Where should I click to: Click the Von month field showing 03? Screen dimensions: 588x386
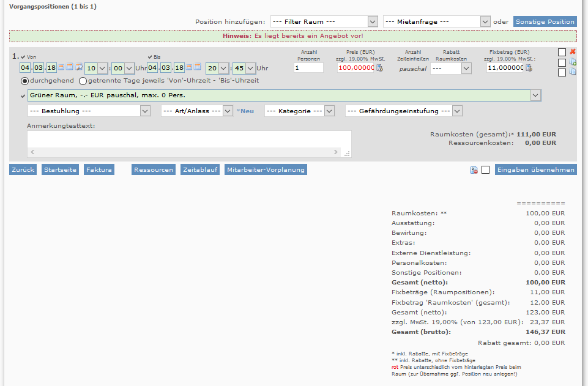coord(39,68)
